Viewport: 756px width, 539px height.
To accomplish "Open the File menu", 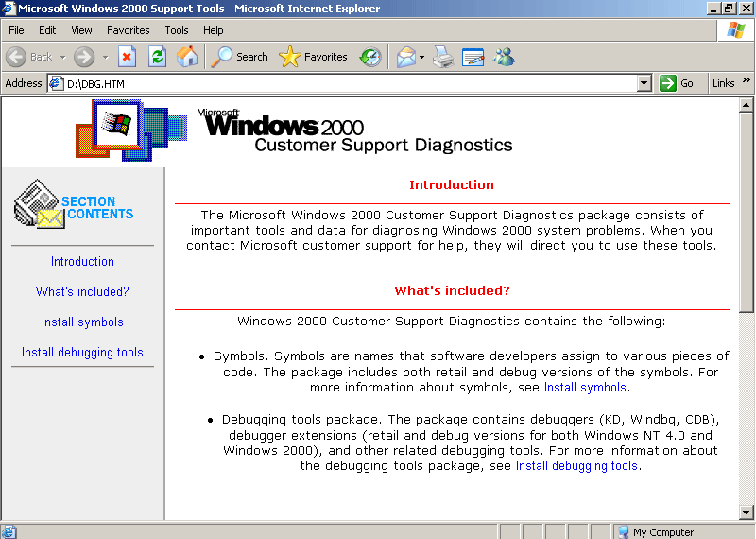I will pyautogui.click(x=16, y=30).
